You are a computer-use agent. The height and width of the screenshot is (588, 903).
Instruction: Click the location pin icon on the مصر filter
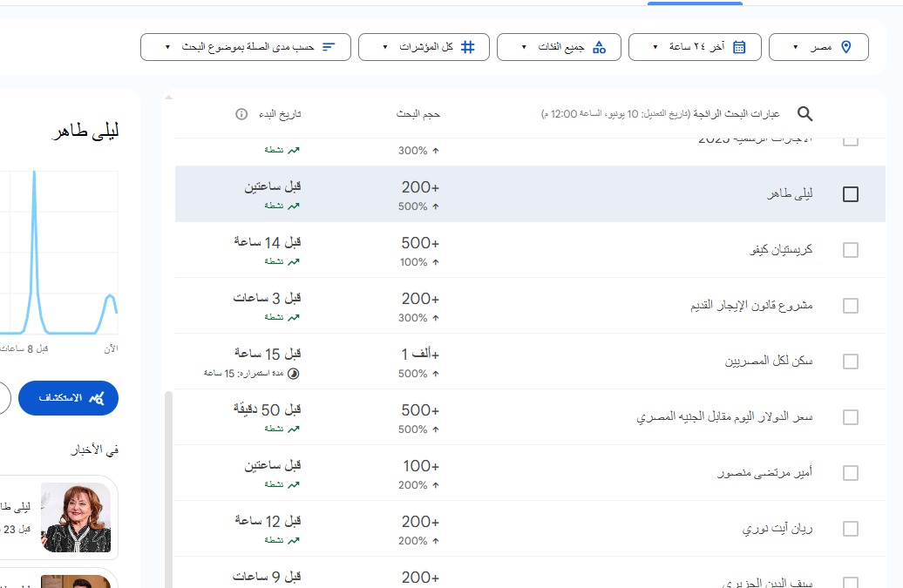[846, 46]
